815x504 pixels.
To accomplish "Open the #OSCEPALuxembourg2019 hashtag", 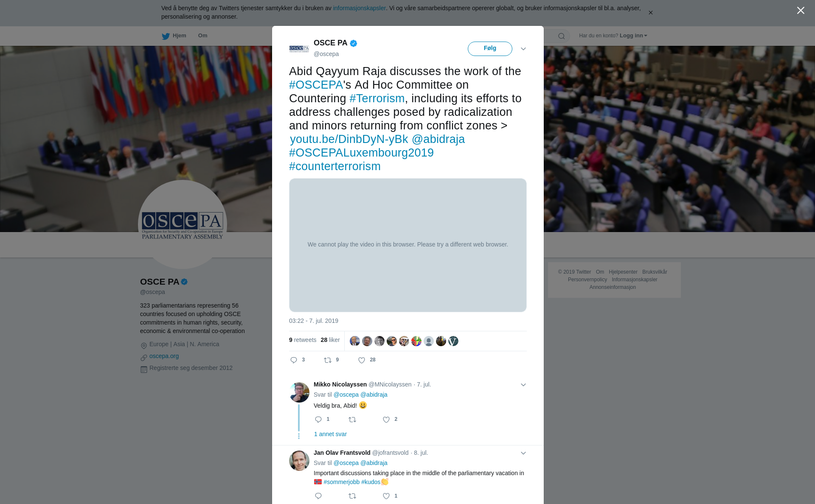I will coord(361,153).
